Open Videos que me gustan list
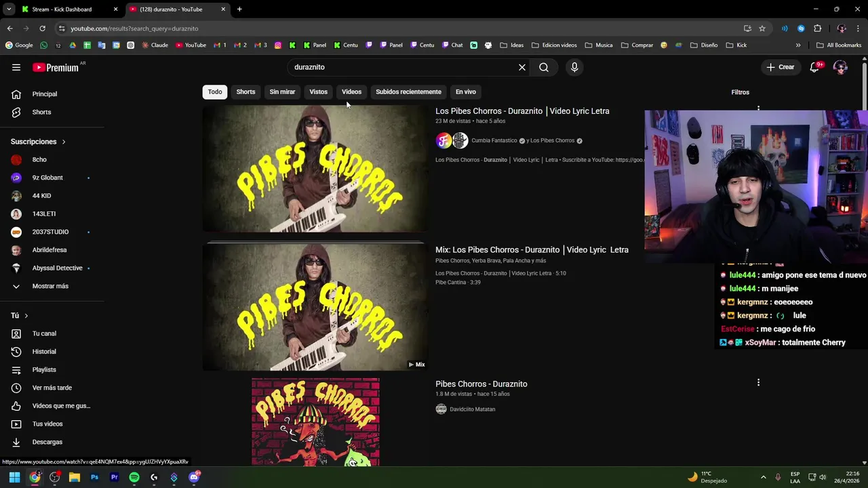868x488 pixels. point(52,405)
